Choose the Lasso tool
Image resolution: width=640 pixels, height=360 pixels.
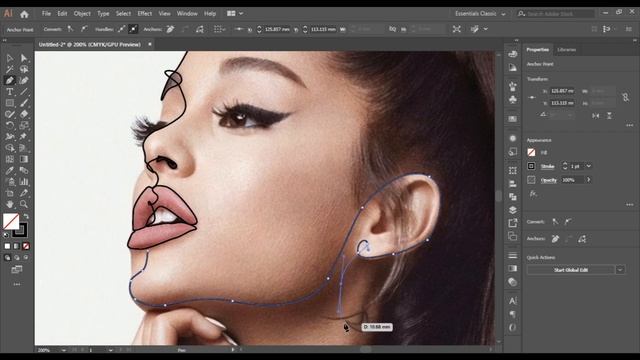click(x=24, y=69)
